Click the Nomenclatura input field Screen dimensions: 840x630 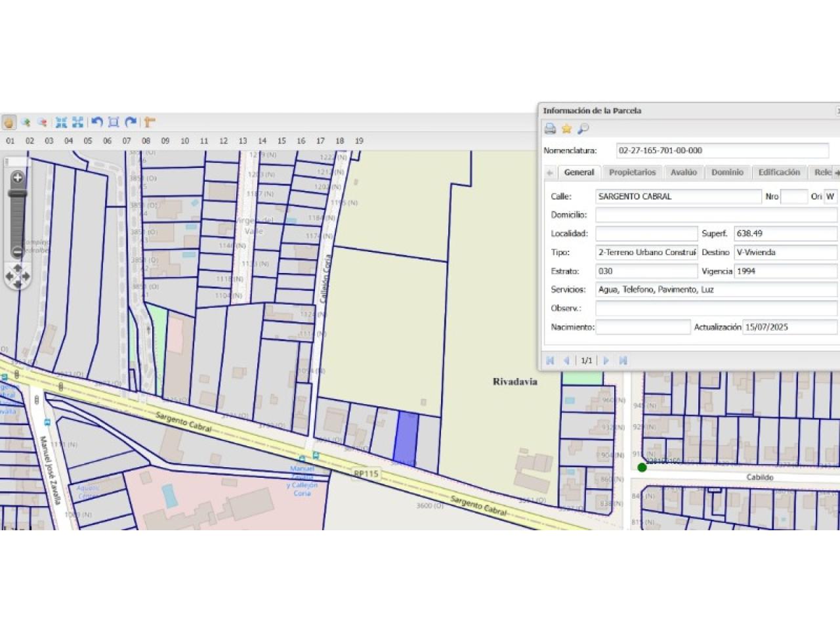(x=722, y=151)
